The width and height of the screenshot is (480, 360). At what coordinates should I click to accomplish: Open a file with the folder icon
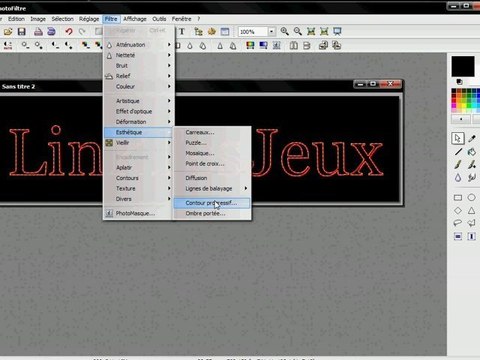tap(8, 32)
